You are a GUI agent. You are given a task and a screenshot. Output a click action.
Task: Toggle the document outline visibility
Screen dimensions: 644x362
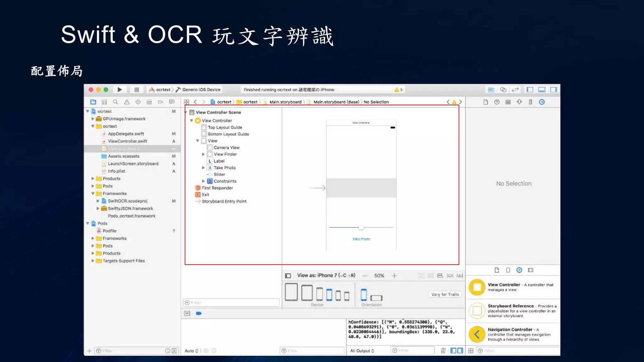[x=288, y=276]
